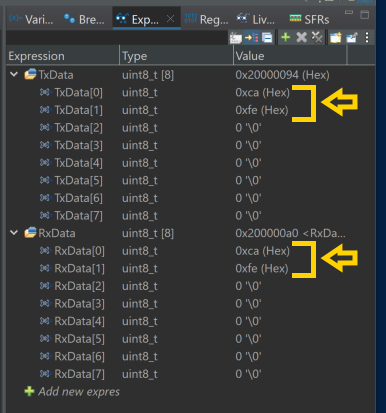This screenshot has height=413, width=386.
Task: Open the Breakpoints tab
Action: tap(84, 20)
